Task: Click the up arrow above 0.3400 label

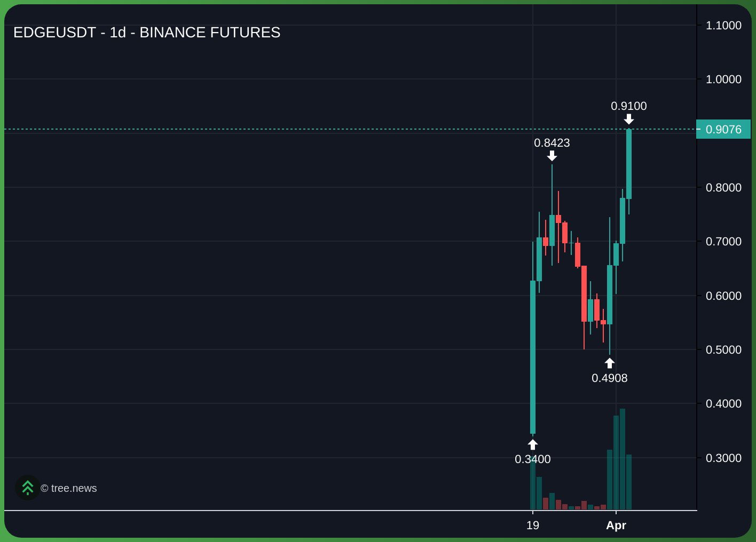Action: point(533,444)
